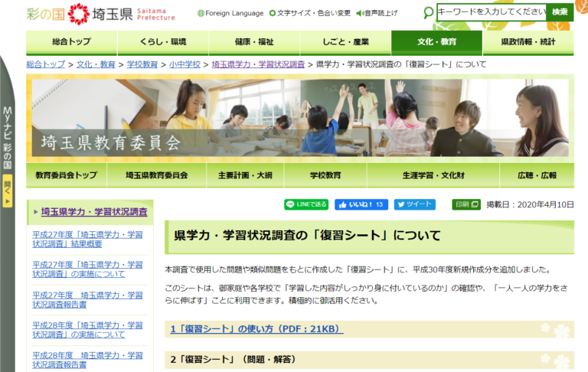Click the Facebook いいね! button
588x372 pixels.
[x=361, y=204]
